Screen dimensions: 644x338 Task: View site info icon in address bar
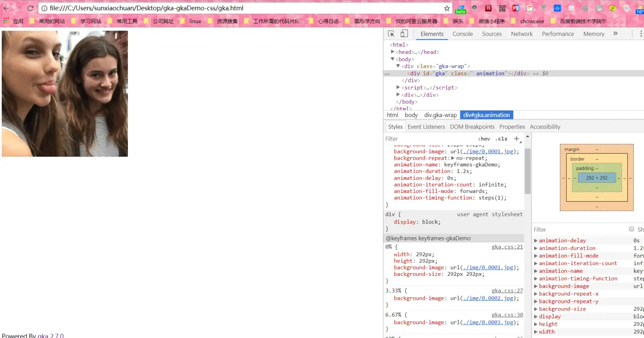coord(44,8)
